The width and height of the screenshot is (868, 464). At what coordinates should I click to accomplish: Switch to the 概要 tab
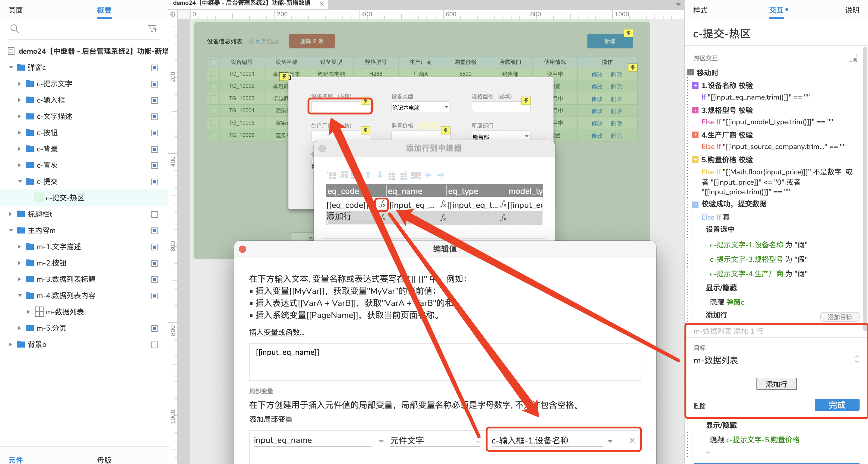pos(104,10)
